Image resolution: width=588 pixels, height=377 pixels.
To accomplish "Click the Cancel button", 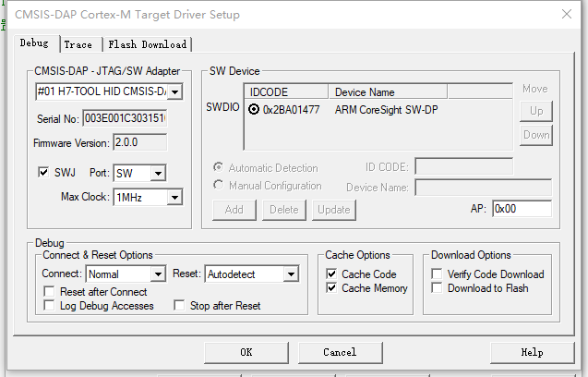I will coord(340,352).
